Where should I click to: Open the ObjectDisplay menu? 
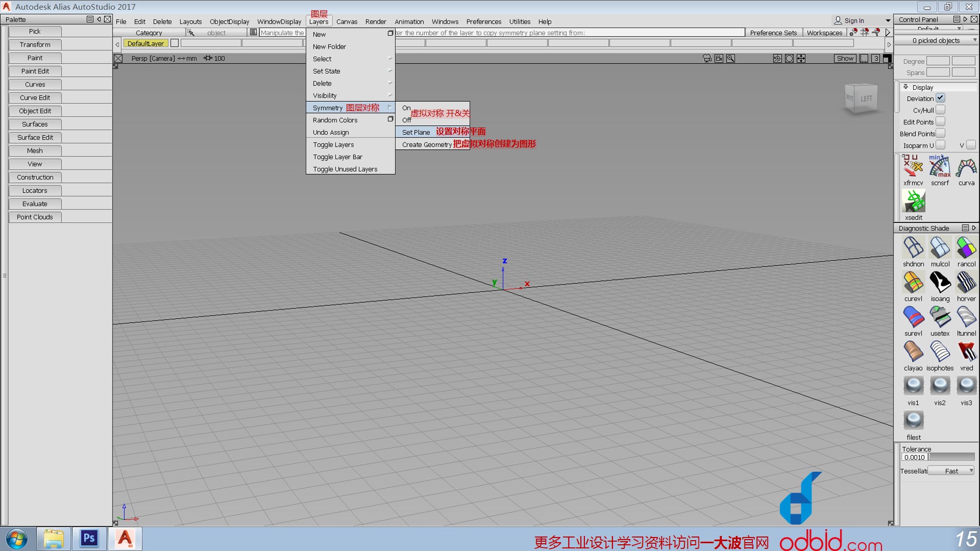point(229,21)
